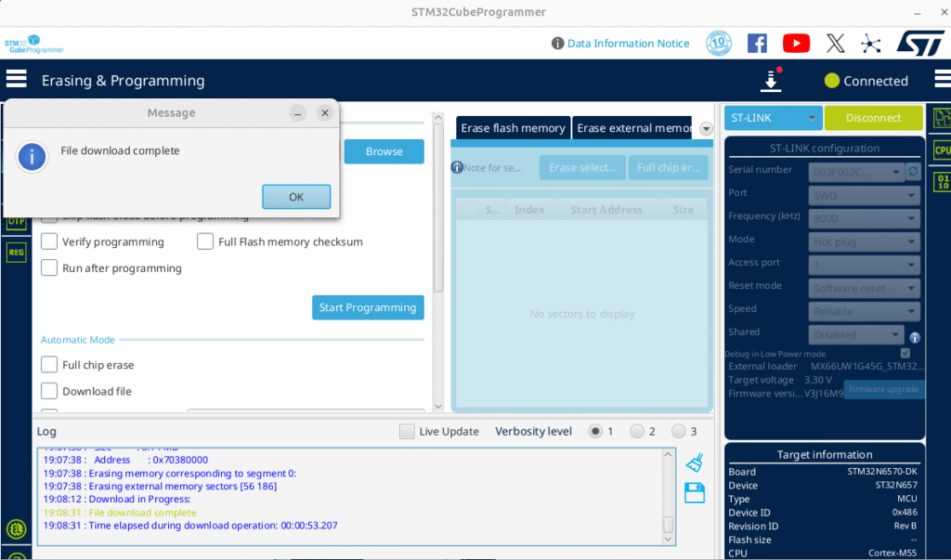Select the CPU icon on the right sidebar
This screenshot has width=951, height=560.
click(942, 150)
